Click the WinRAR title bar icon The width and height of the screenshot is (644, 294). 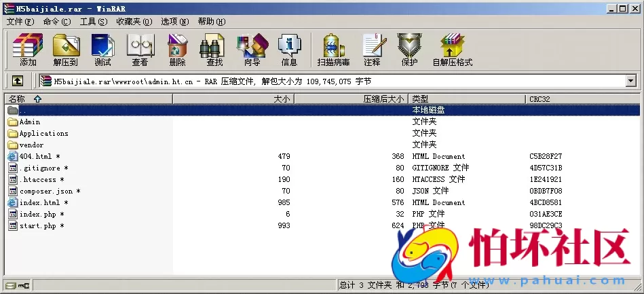(9, 9)
